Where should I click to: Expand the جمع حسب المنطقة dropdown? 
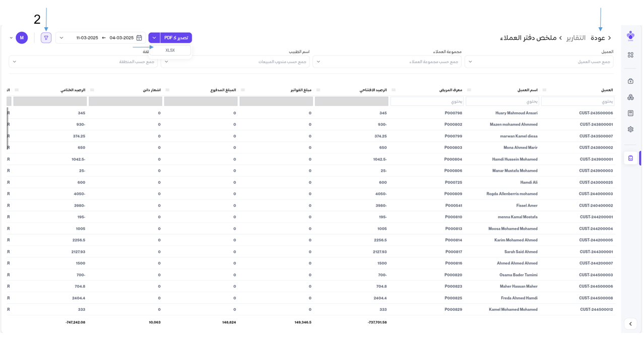[83, 61]
